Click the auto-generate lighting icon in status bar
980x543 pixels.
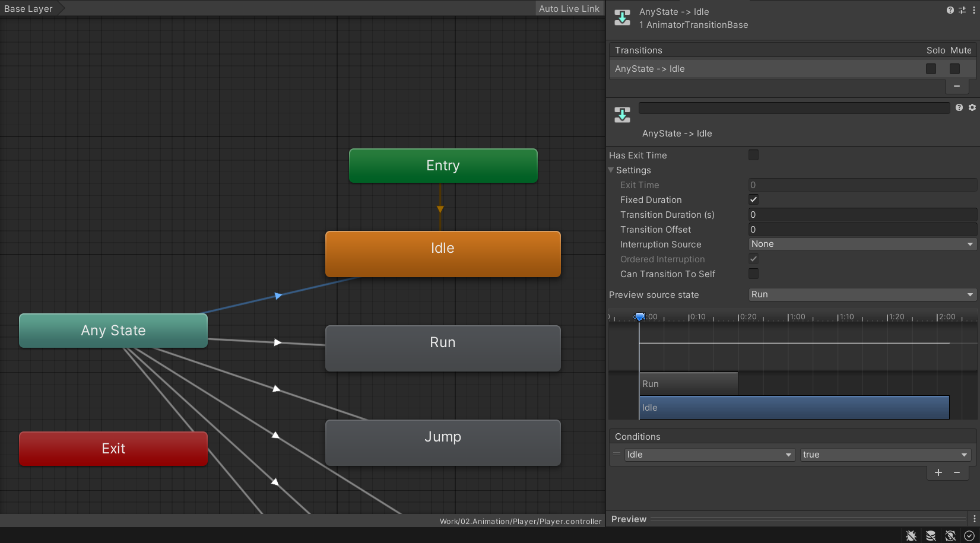(950, 536)
